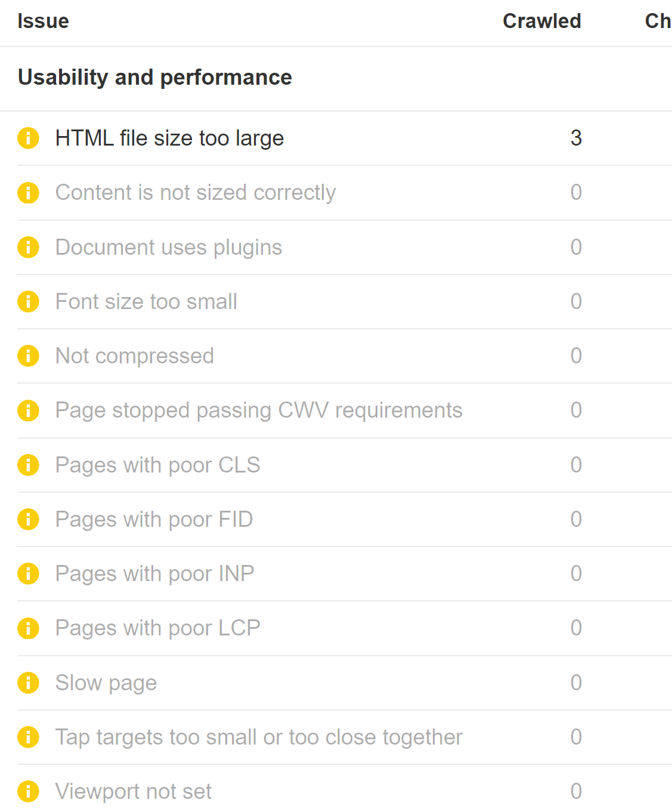Click the Crawled column header

tap(541, 21)
